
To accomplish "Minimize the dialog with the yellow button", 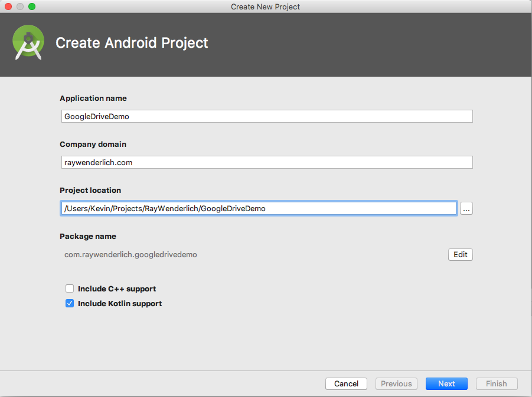I will pyautogui.click(x=19, y=6).
